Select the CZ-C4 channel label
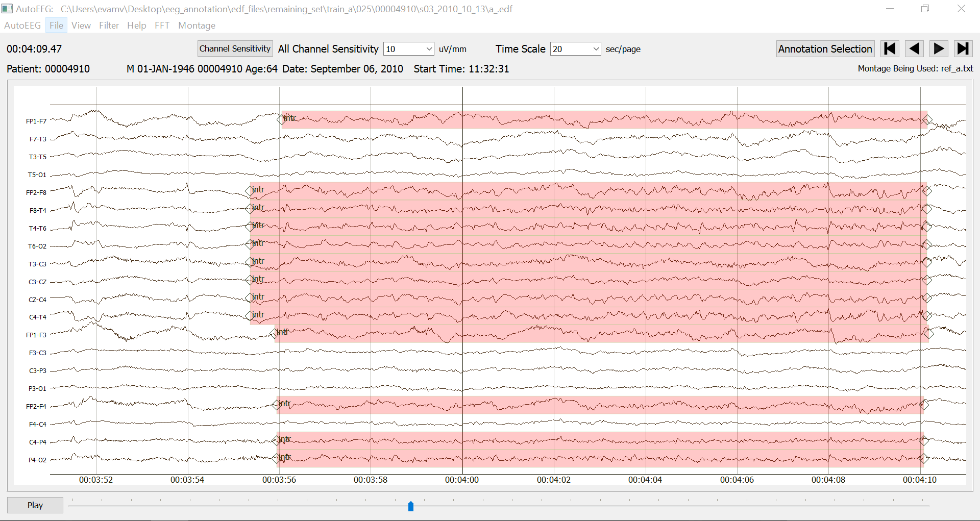Screen dimensions: 980x521 [38, 300]
